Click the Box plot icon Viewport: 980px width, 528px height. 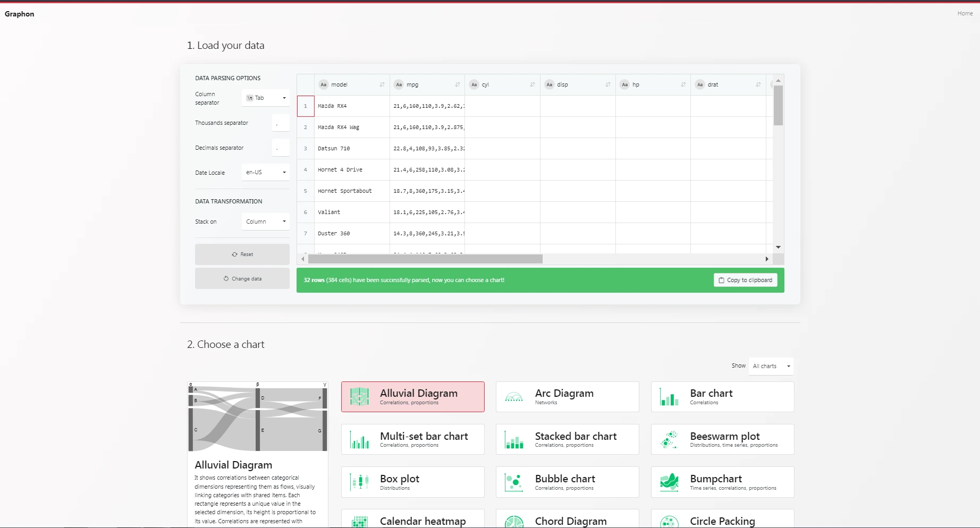coord(359,482)
